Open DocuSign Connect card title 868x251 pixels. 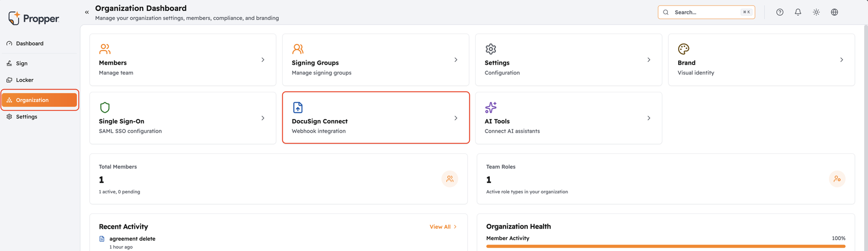pos(320,122)
